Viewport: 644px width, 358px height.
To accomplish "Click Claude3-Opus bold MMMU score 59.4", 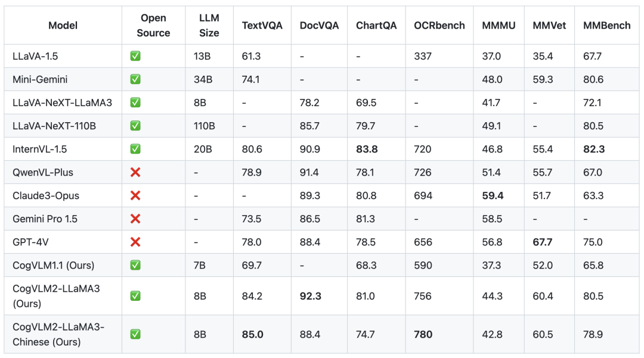I will pos(493,195).
